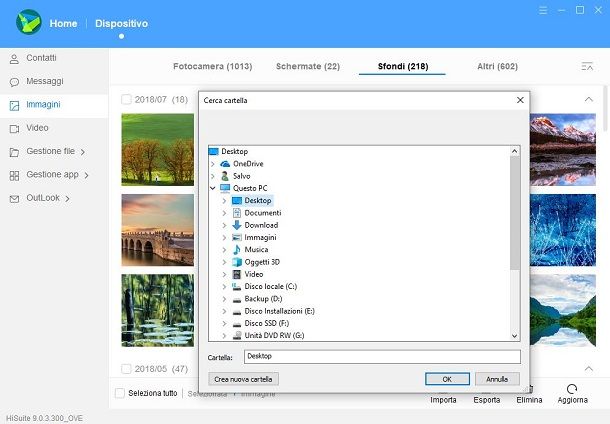Select the Backup (D:) drive icon
This screenshot has height=424, width=610.
(237, 300)
